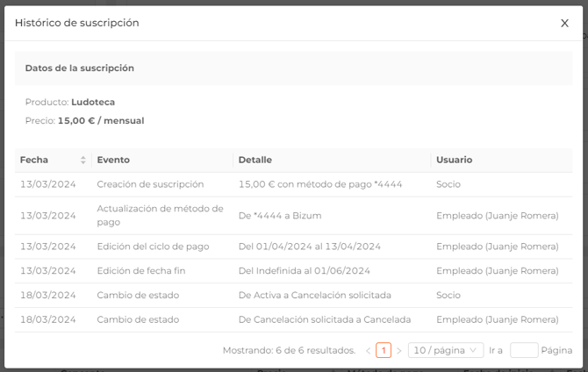The image size is (588, 372).
Task: Select the Edición del ciclo de pago row
Action: click(x=153, y=247)
